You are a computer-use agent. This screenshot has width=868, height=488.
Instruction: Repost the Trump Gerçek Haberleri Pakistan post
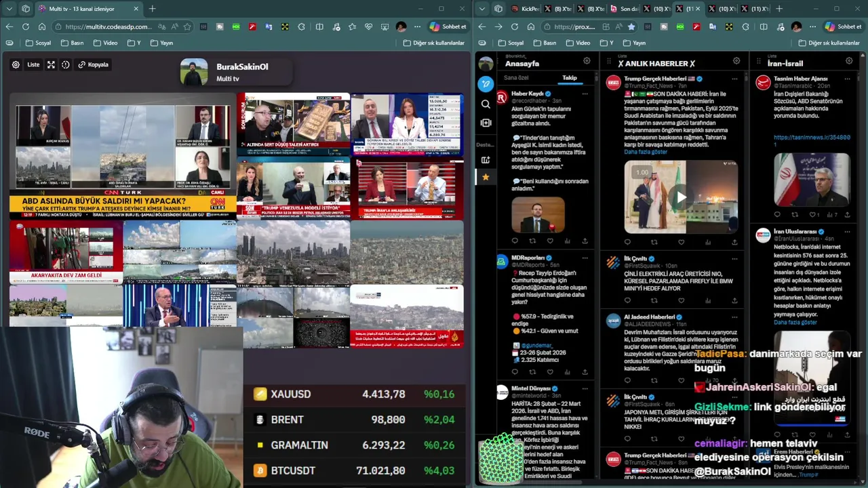pyautogui.click(x=654, y=242)
